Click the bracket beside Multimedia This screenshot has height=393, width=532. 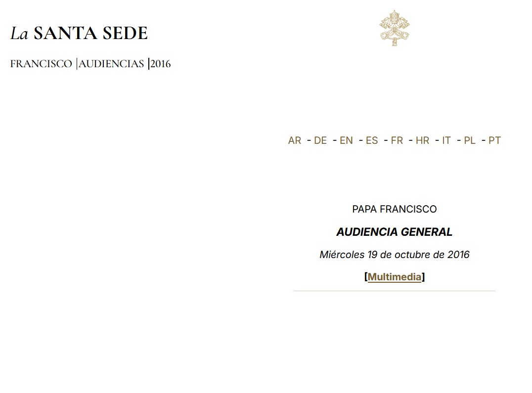tap(365, 277)
